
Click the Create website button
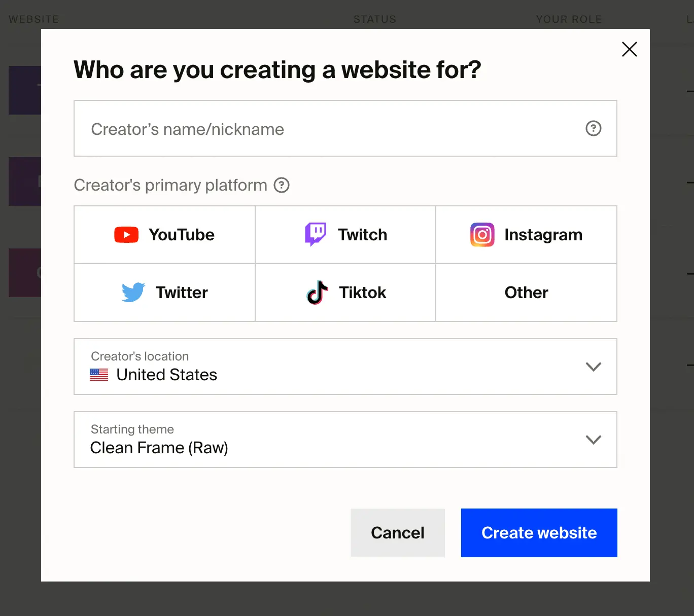point(539,533)
